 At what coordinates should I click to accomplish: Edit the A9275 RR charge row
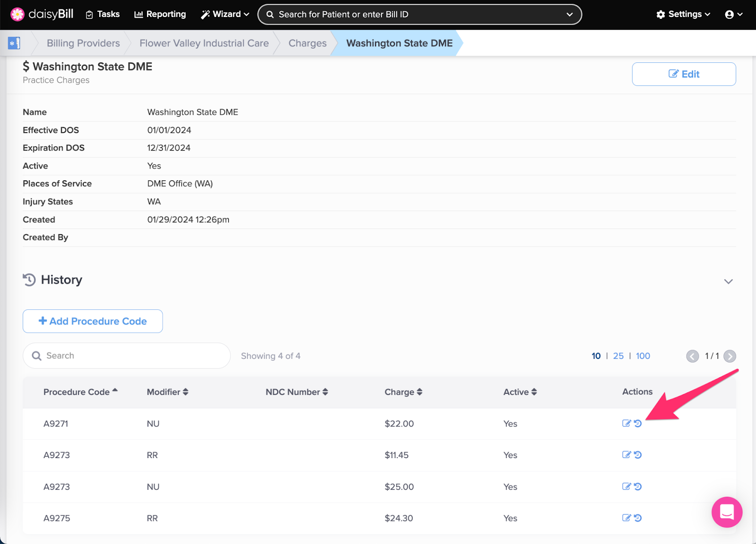pyautogui.click(x=627, y=518)
